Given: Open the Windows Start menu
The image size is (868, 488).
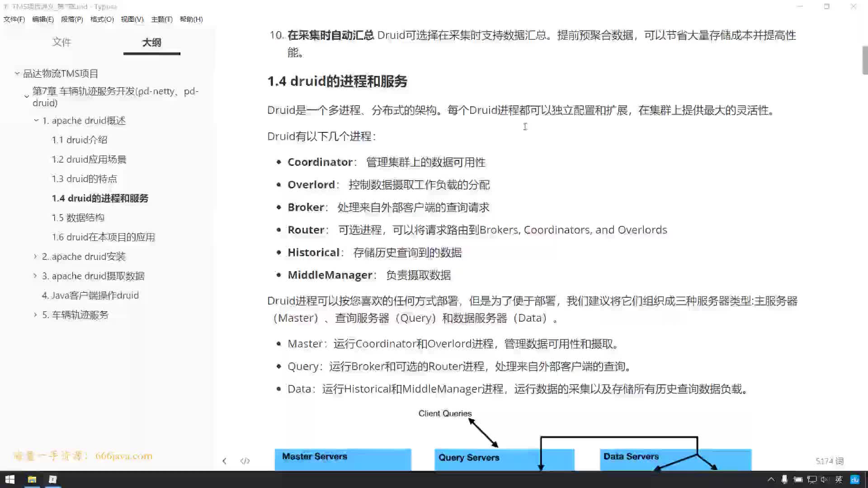Looking at the screenshot, I should (10, 479).
